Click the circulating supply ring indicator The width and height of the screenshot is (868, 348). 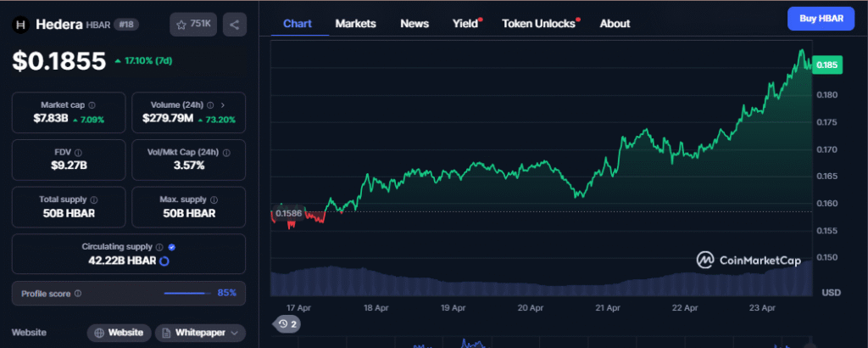164,261
